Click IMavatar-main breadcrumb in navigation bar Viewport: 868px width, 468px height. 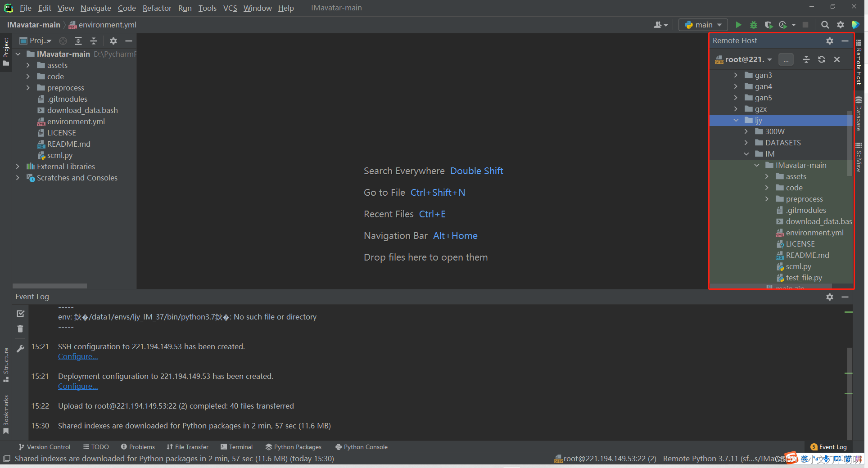coord(34,25)
